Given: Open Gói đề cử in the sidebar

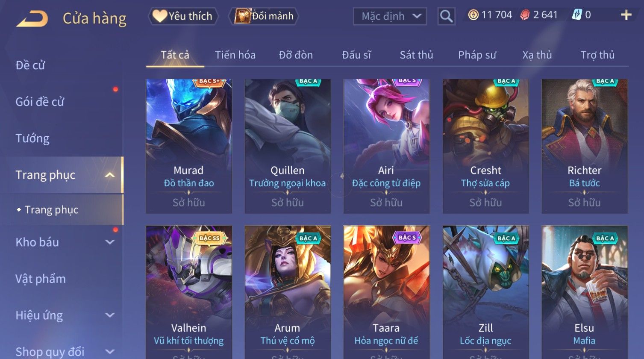Looking at the screenshot, I should coord(40,102).
